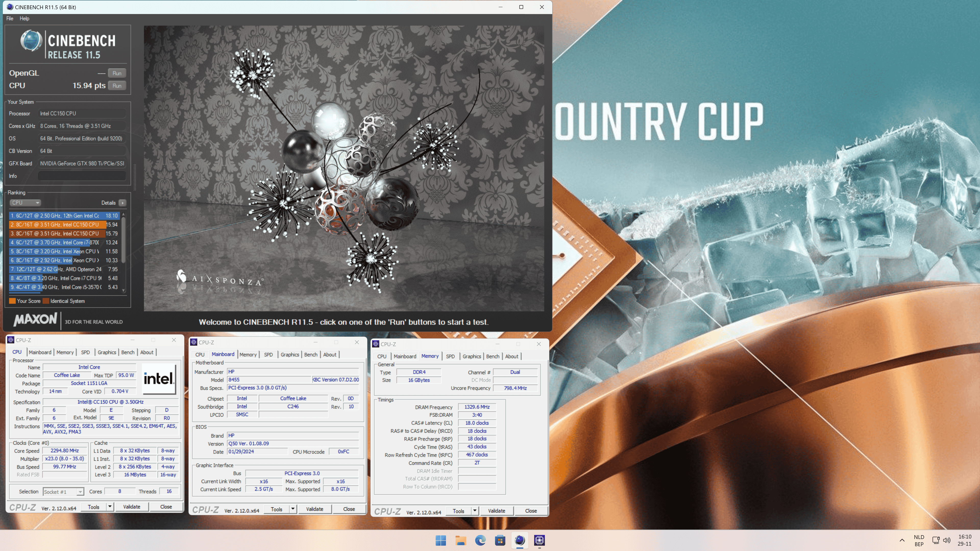Click DRAM Frequency value 1329.6 MHz
Viewport: 980px width, 551px height.
tap(477, 407)
